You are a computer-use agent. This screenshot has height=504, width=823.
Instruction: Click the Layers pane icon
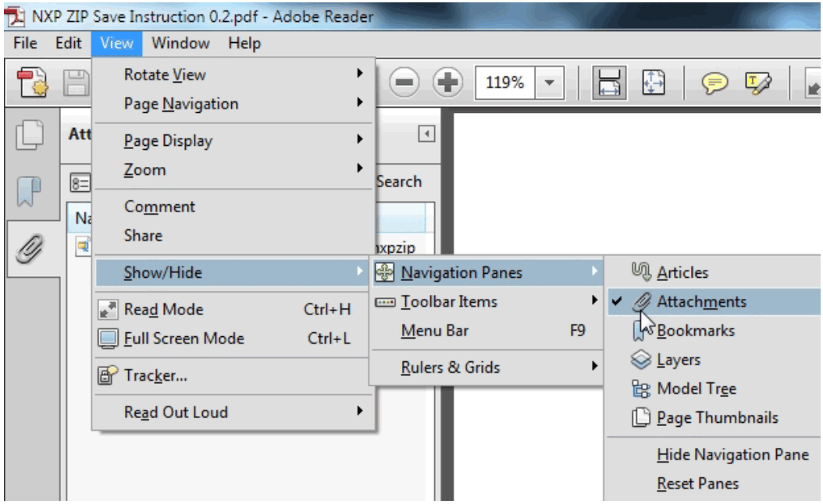pyautogui.click(x=641, y=360)
